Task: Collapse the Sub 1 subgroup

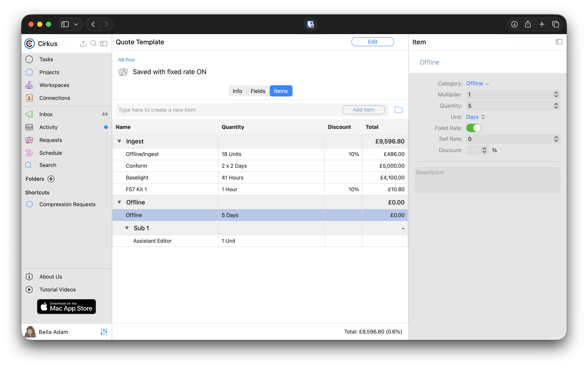Action: point(127,228)
